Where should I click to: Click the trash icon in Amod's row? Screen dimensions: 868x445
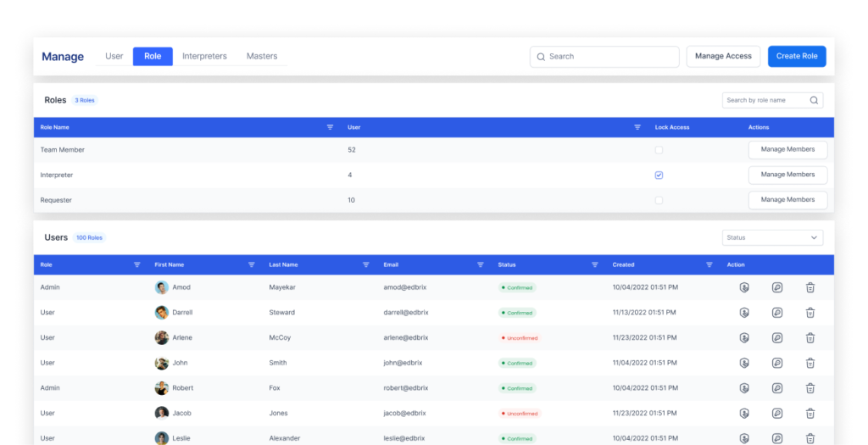point(810,287)
